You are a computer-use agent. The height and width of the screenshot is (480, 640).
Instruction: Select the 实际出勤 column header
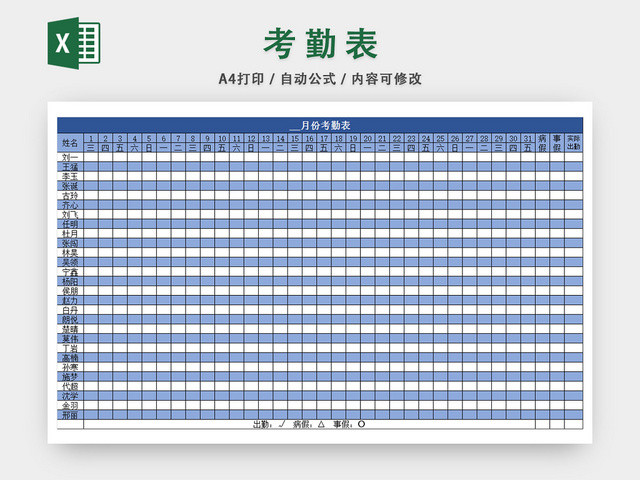tap(573, 143)
